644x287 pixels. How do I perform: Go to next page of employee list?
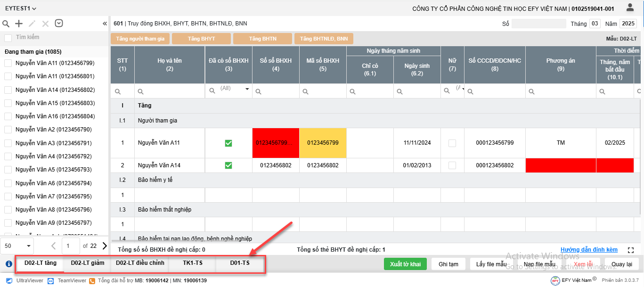point(105,246)
